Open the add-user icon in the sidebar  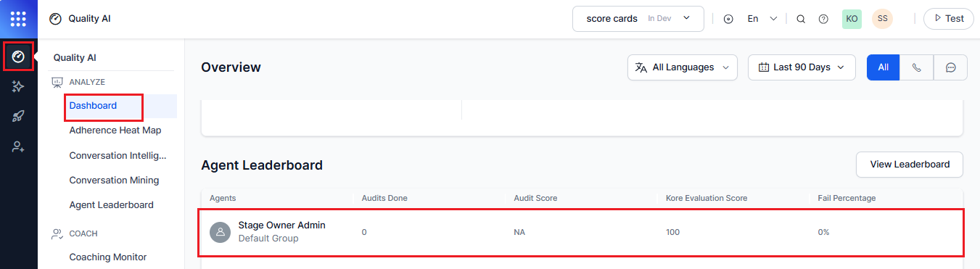pyautogui.click(x=19, y=146)
